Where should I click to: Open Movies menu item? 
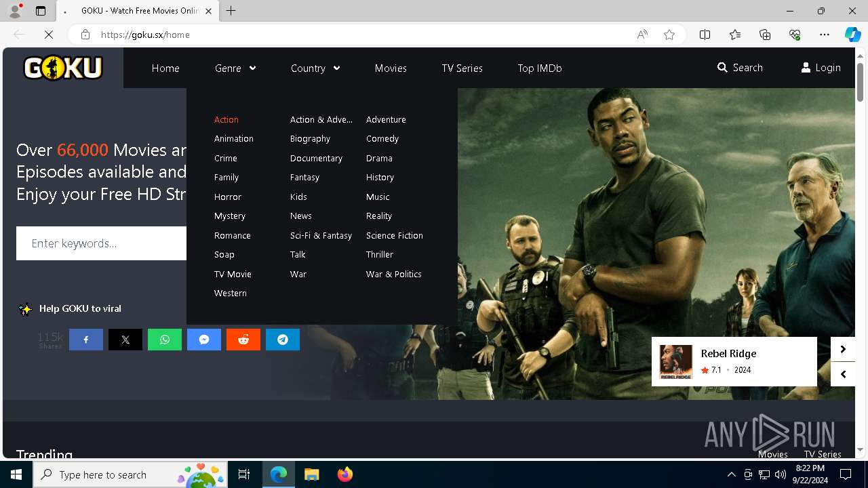pos(391,68)
